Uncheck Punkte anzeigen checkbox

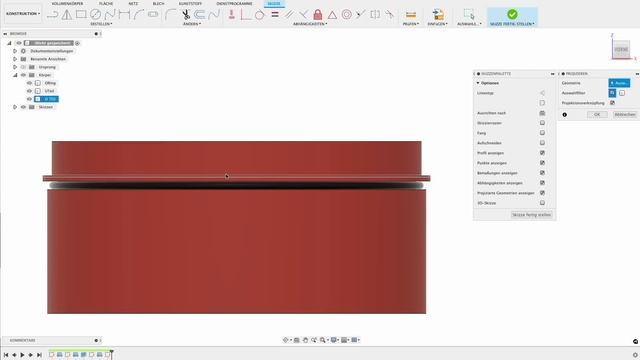(542, 163)
